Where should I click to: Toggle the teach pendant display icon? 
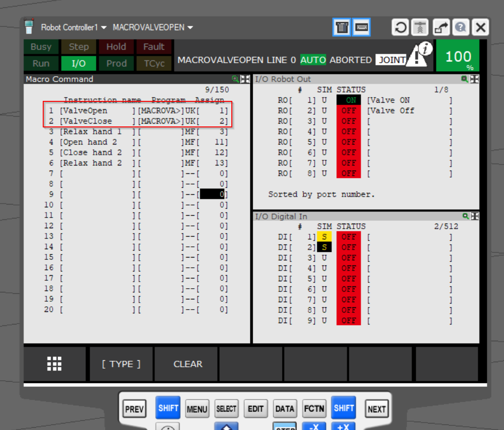pyautogui.click(x=342, y=27)
